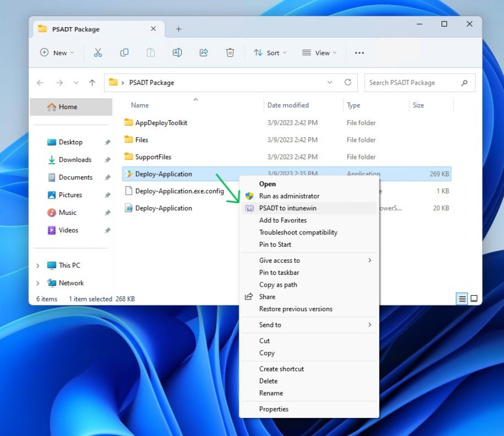Click the Copy icon in toolbar
504x436 pixels.
124,53
